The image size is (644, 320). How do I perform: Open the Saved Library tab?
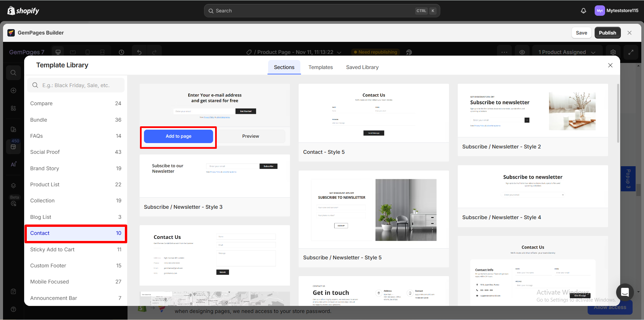pyautogui.click(x=362, y=67)
